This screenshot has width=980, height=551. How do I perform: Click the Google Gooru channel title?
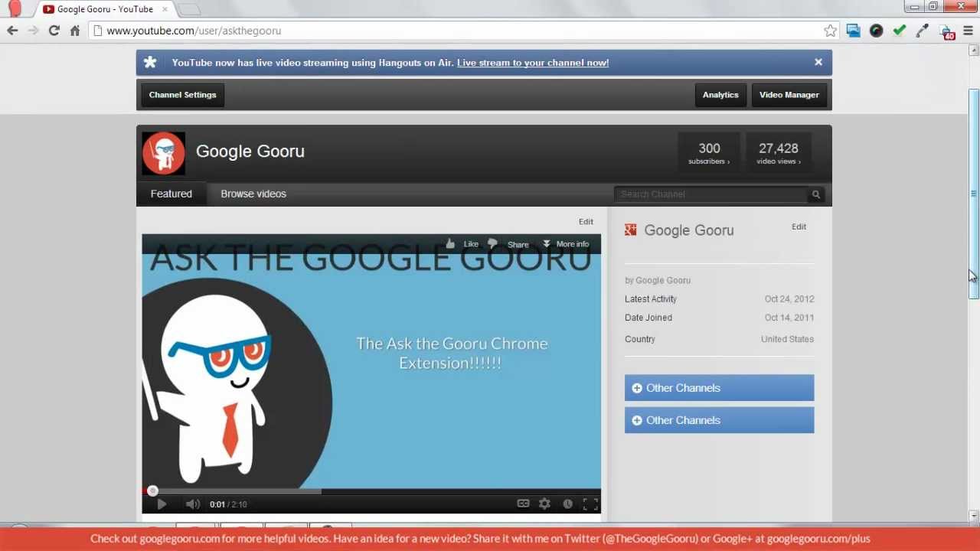tap(250, 152)
